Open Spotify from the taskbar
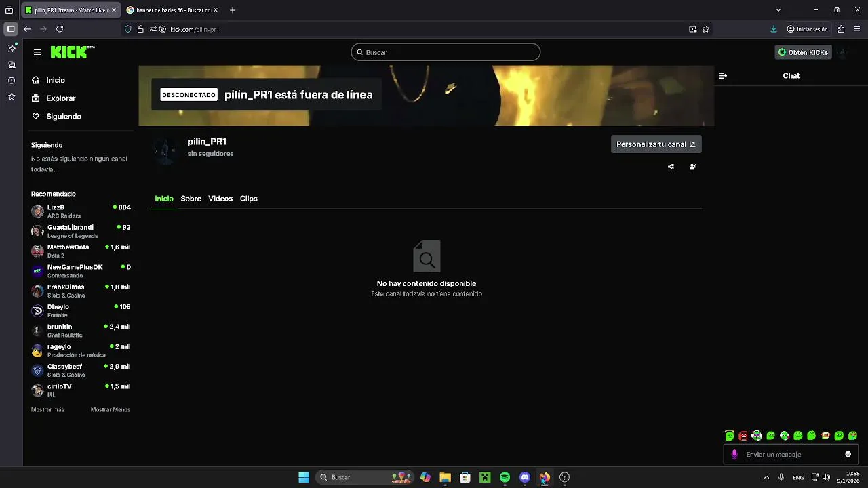This screenshot has height=488, width=868. (x=505, y=477)
